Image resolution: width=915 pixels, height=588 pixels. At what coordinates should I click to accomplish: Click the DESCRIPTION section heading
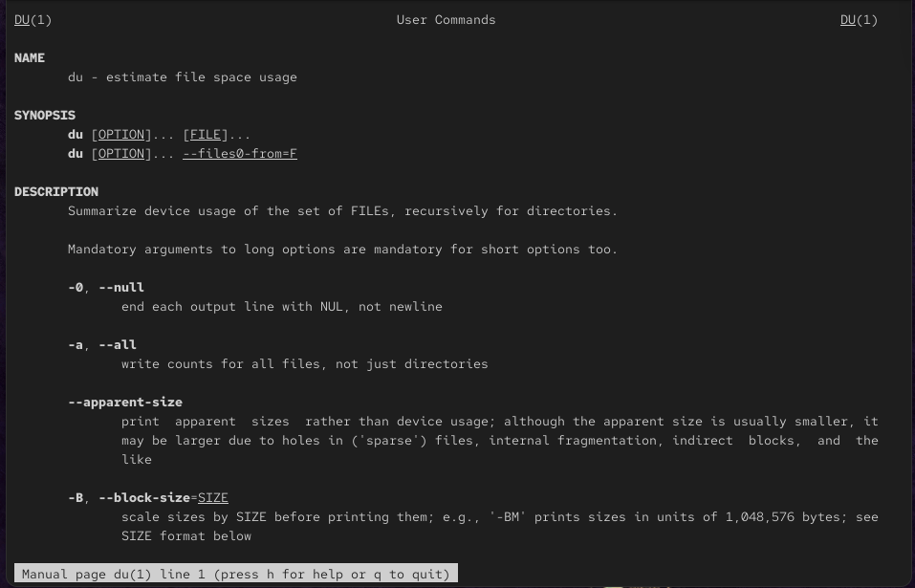(56, 192)
